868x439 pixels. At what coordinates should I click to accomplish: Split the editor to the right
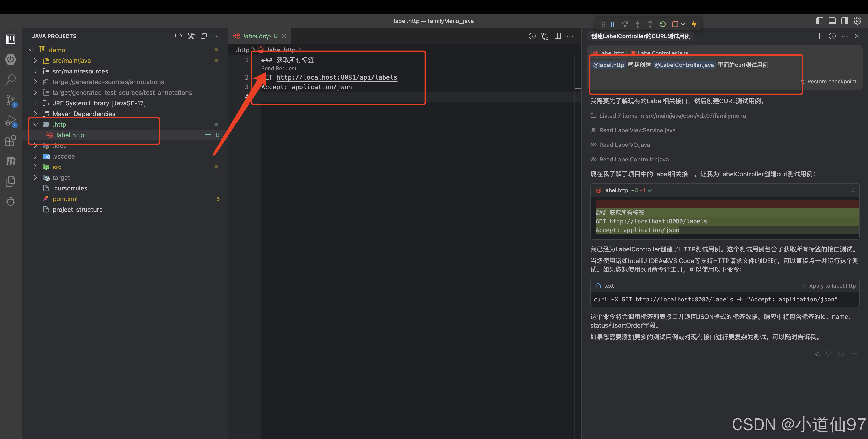click(558, 36)
